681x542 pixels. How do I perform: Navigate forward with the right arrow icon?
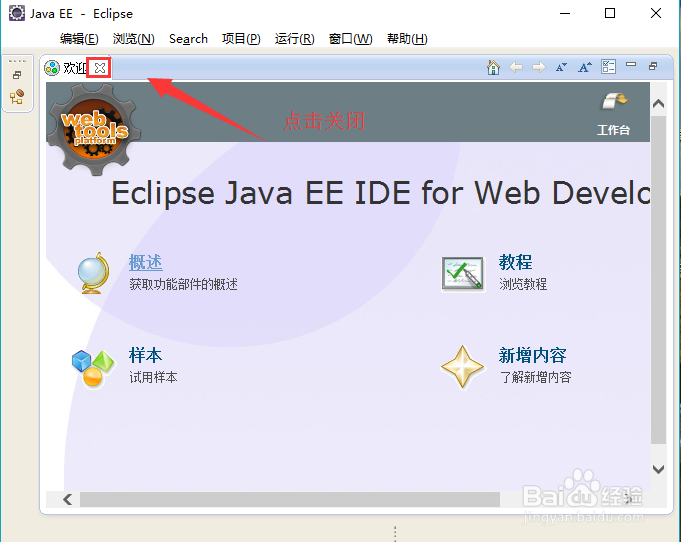[539, 67]
